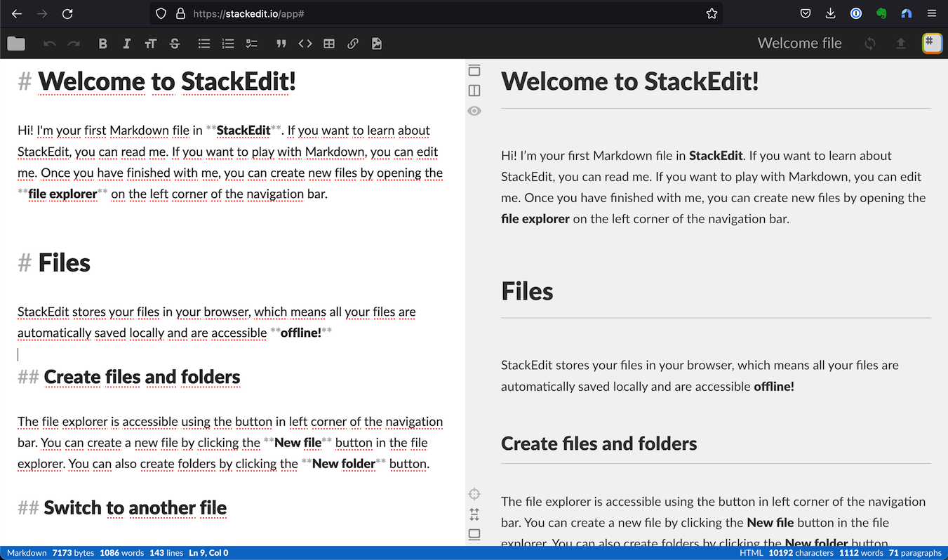Click 'Create files and folders' in editor
The image size is (948, 560).
(x=142, y=377)
